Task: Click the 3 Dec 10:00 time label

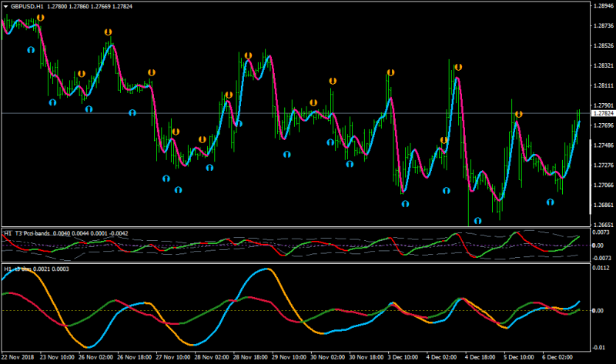Action: pos(403,357)
